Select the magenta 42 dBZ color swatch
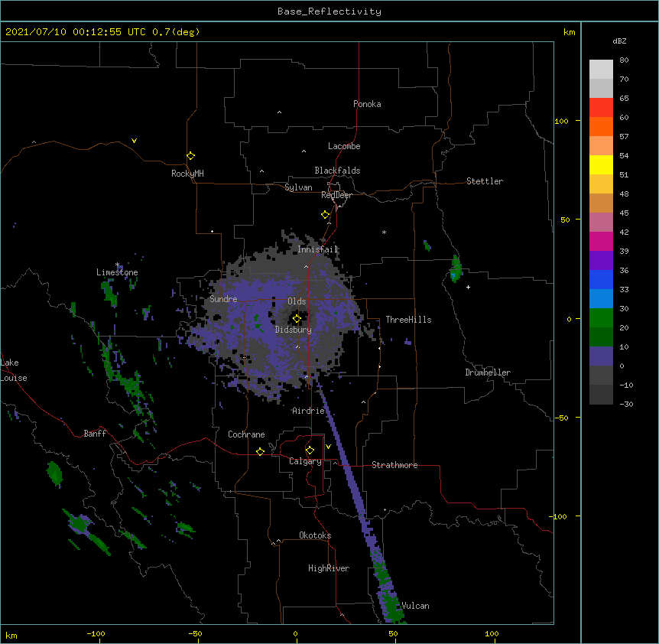The height and width of the screenshot is (644, 659). [601, 241]
